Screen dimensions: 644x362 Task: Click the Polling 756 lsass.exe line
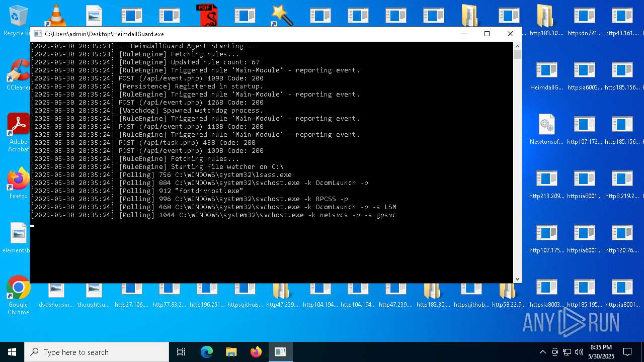pyautogui.click(x=162, y=175)
